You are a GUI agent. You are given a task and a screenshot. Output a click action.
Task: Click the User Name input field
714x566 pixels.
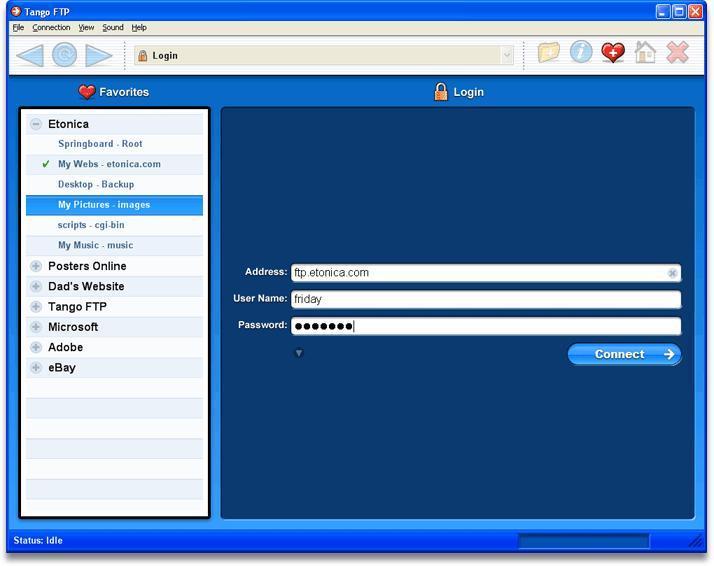pos(486,299)
